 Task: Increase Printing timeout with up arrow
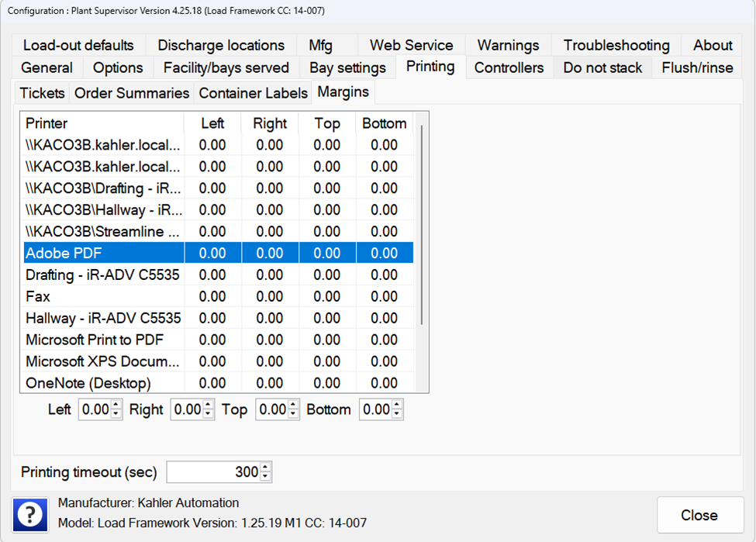click(x=266, y=468)
